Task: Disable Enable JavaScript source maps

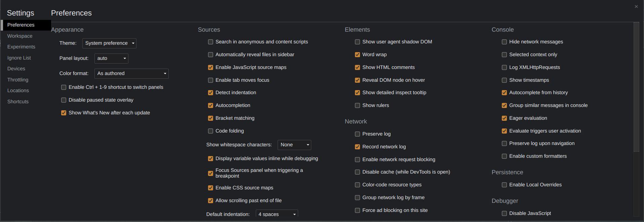Action: tap(211, 68)
